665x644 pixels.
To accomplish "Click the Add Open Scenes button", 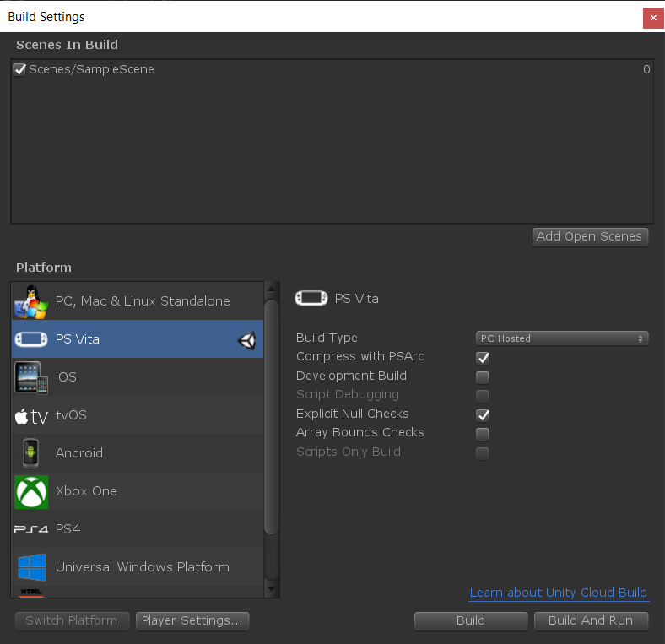I will [590, 236].
